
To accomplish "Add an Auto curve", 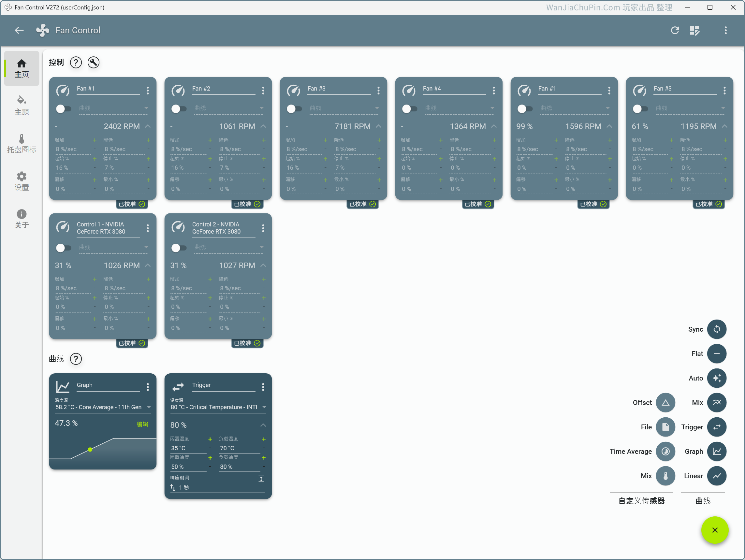I will pyautogui.click(x=716, y=378).
